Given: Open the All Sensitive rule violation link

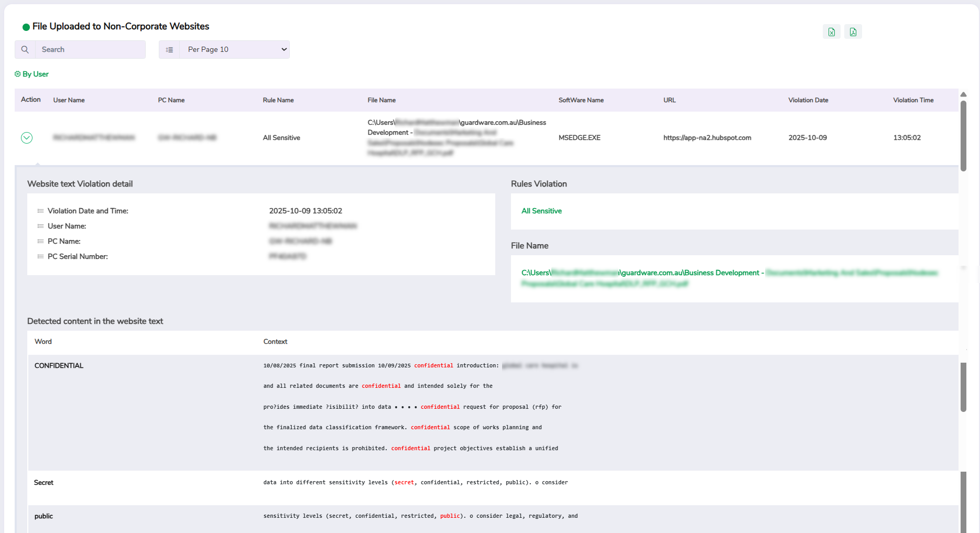Looking at the screenshot, I should click(541, 211).
